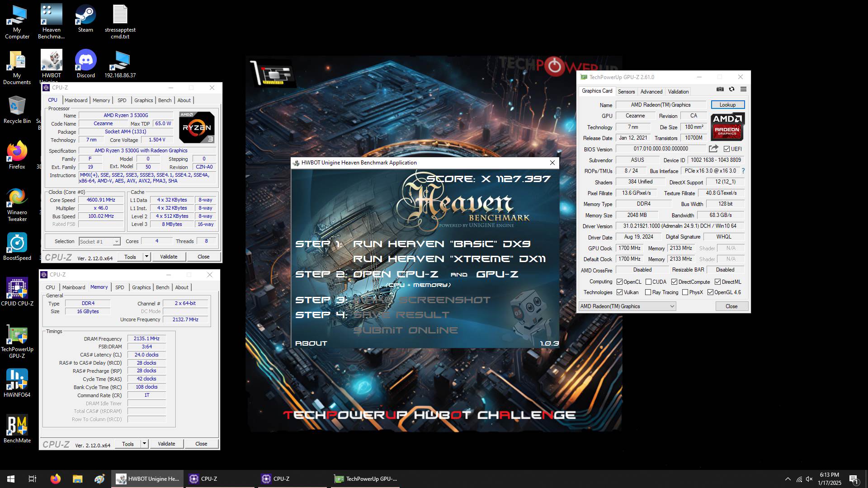Open stressapptest cmd.txt file icon
Viewport: 868px width, 488px height.
click(x=120, y=22)
